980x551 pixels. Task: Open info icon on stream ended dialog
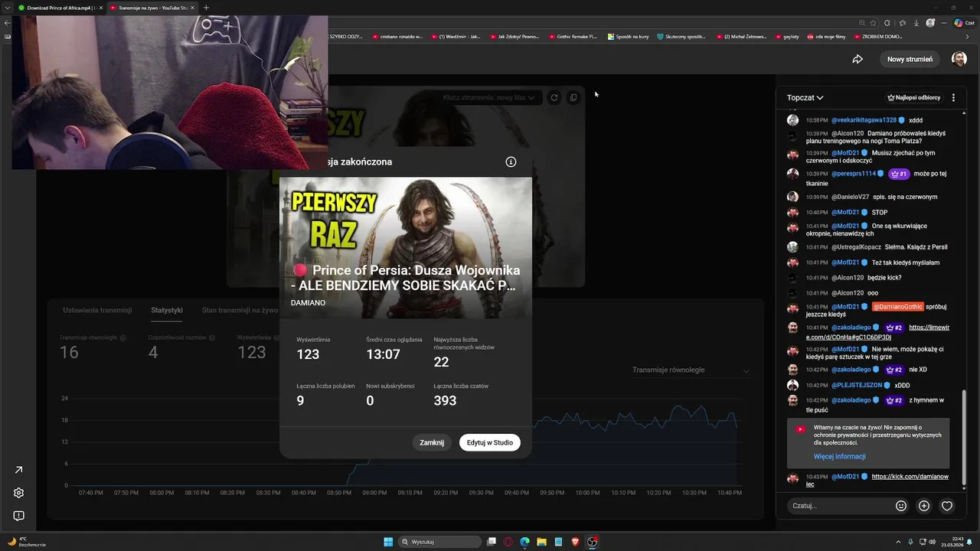[x=511, y=161]
